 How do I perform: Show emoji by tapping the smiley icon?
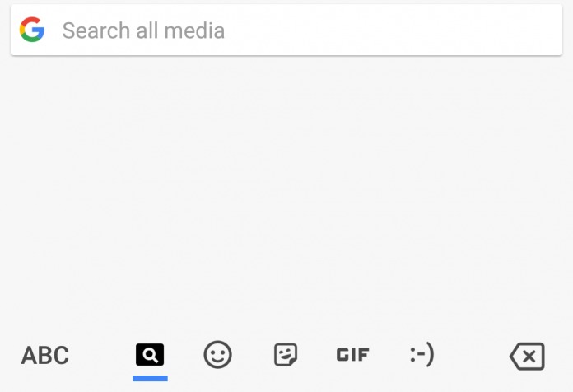[217, 356]
